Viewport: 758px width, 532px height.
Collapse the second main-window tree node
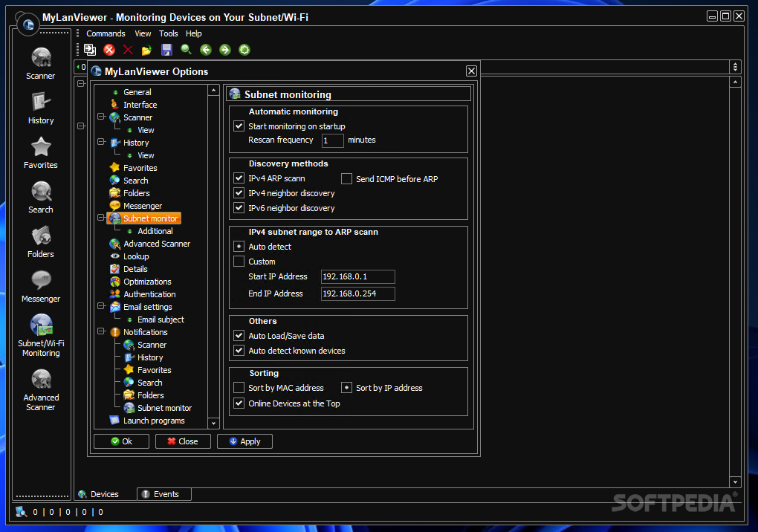click(x=81, y=126)
